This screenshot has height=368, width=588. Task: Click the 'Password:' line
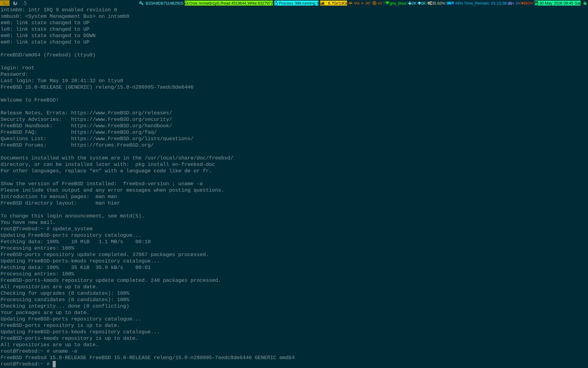point(14,74)
